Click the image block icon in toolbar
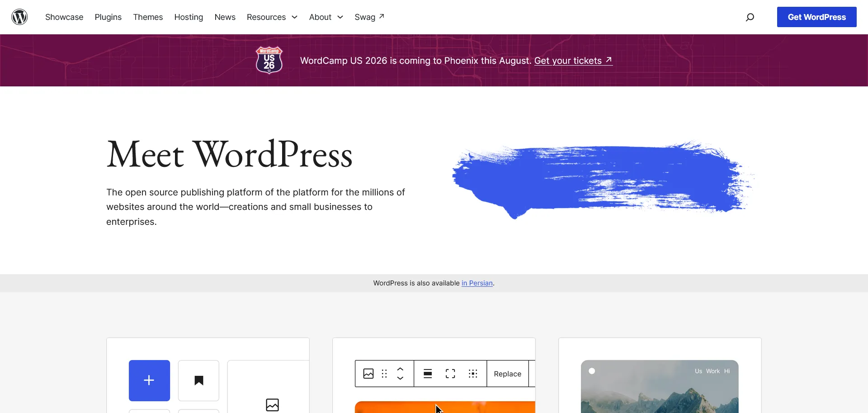868x413 pixels. click(368, 374)
